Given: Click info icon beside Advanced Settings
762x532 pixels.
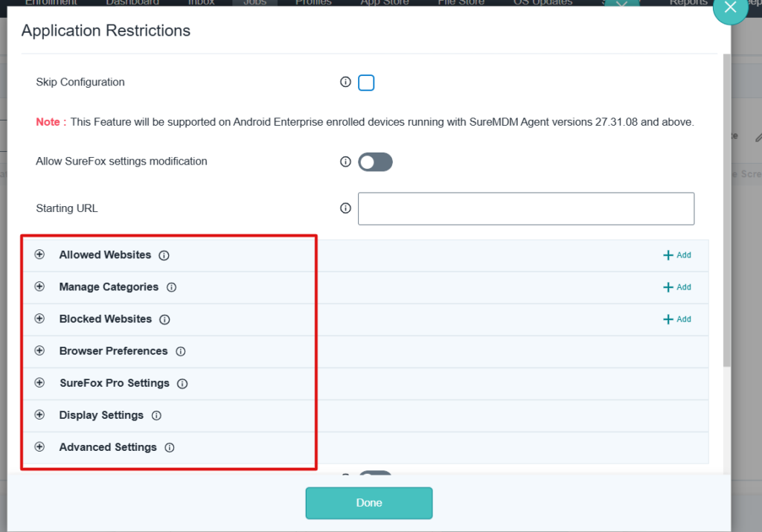Looking at the screenshot, I should (170, 448).
